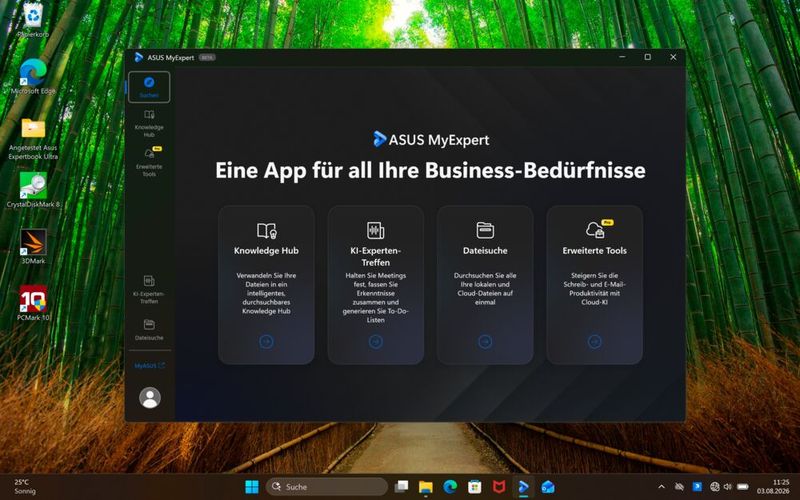The image size is (800, 500).
Task: Open Dateisuche in the left sidebar
Action: click(x=149, y=330)
